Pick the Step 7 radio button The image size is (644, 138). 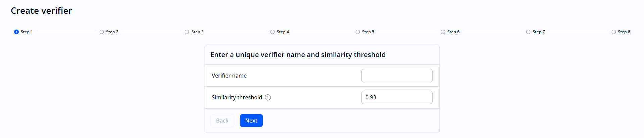(528, 32)
